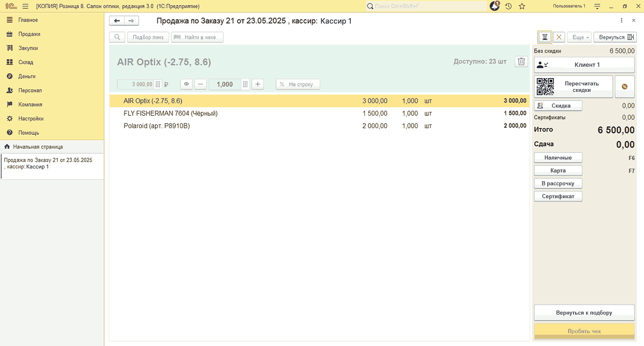Click the eye icon next to price

point(186,84)
